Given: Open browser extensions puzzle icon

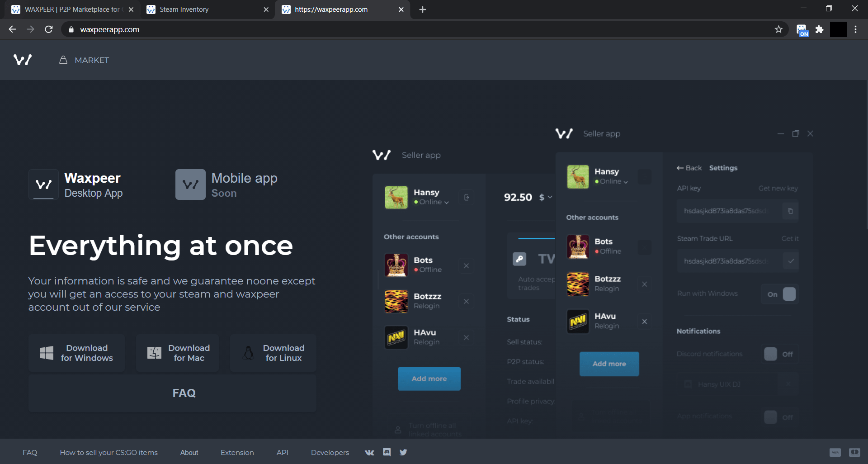Looking at the screenshot, I should pyautogui.click(x=819, y=29).
